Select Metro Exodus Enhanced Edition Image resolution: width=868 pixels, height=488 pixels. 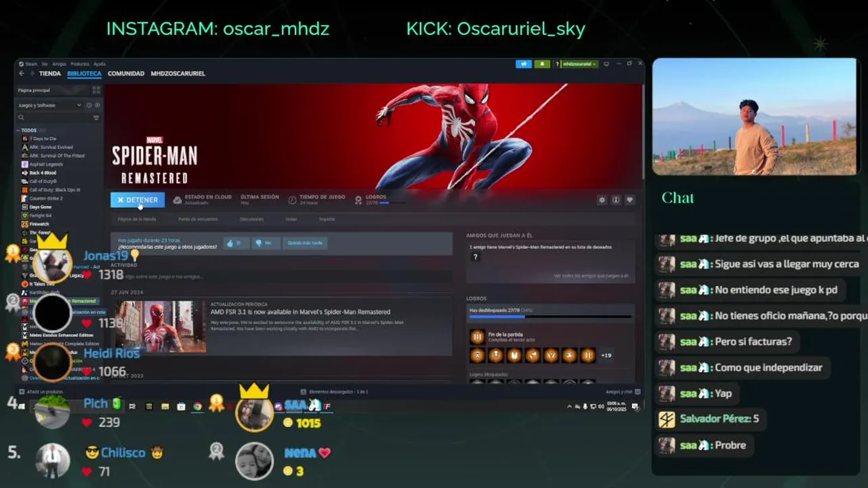click(x=59, y=335)
